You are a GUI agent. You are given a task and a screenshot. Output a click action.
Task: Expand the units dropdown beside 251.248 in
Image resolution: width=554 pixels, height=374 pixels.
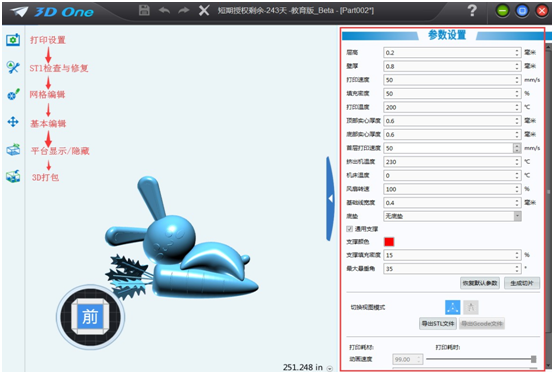click(330, 368)
